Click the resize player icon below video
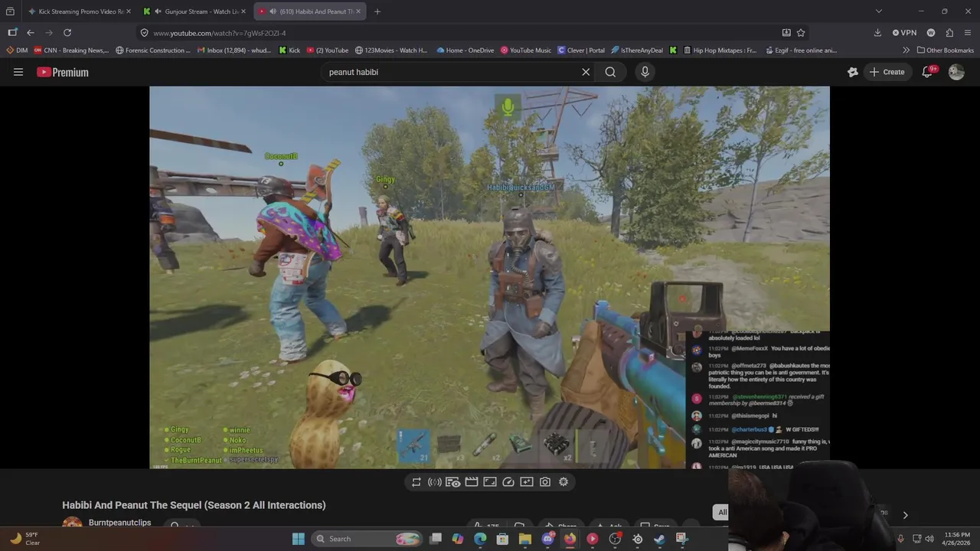 (x=490, y=482)
